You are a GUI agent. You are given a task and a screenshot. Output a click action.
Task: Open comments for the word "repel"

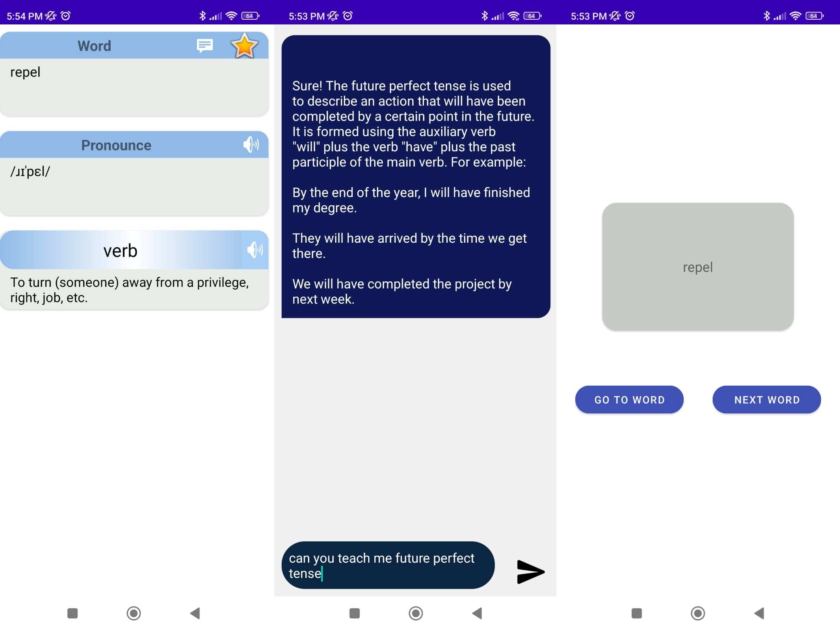pyautogui.click(x=204, y=45)
